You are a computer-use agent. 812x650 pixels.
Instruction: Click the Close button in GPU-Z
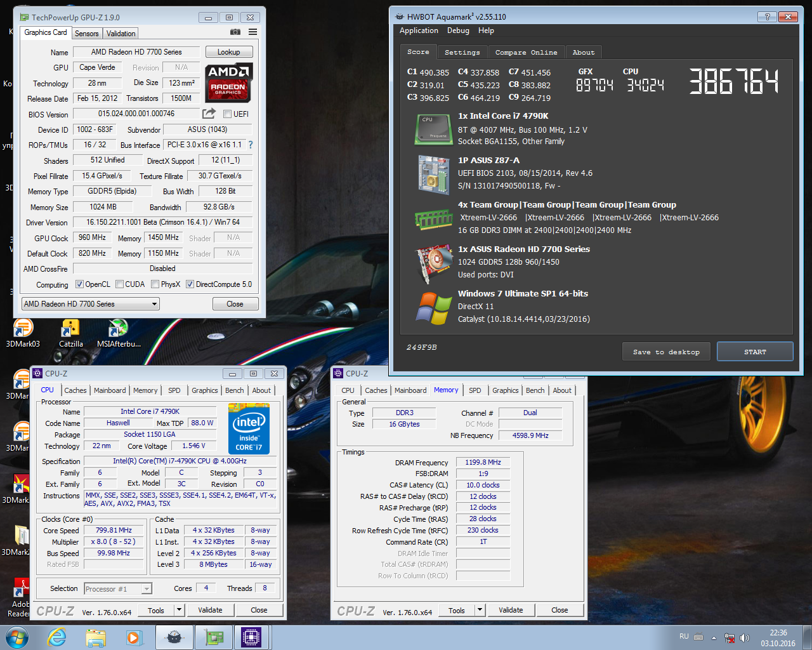(235, 304)
